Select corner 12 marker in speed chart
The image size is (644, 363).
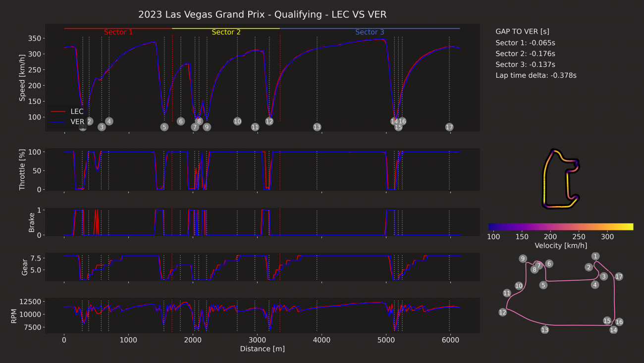(269, 121)
